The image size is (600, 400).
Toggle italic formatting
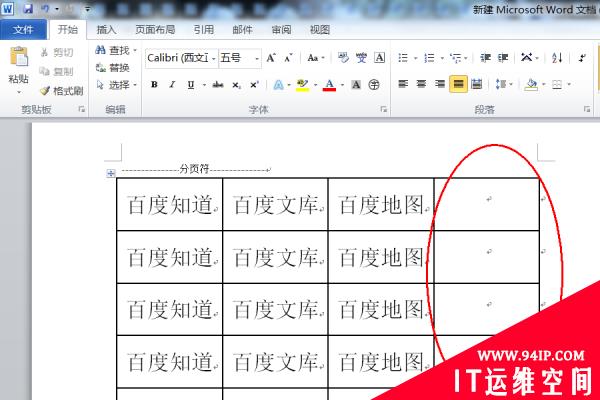coord(172,85)
